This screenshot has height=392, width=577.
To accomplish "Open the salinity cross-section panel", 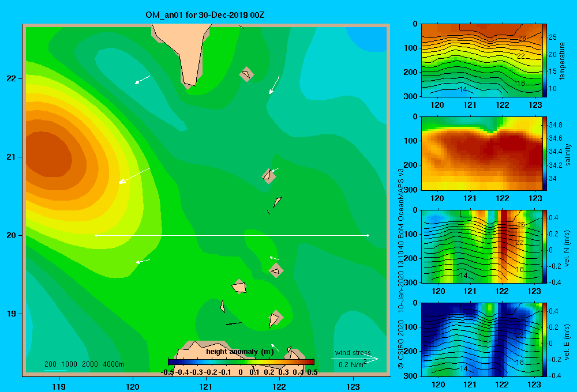I will pos(482,153).
